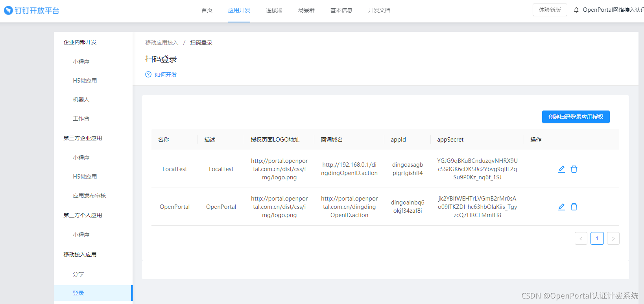Click 创建扫码登录应用授权 button
Viewport: 644px width, 304px height.
pyautogui.click(x=576, y=117)
